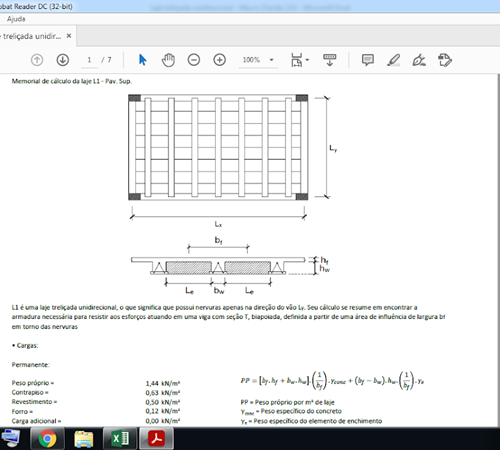The width and height of the screenshot is (500, 450).
Task: Open the Ajuda menu
Action: click(16, 19)
